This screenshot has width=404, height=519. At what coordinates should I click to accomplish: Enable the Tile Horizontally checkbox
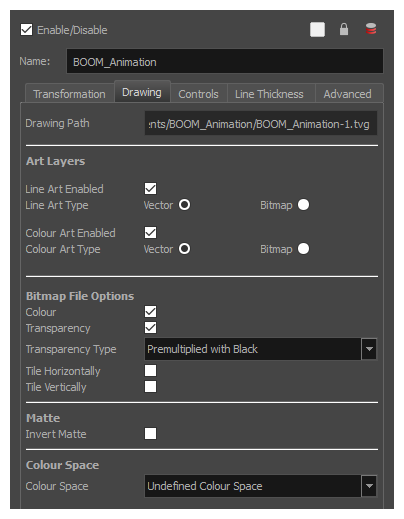(x=150, y=371)
